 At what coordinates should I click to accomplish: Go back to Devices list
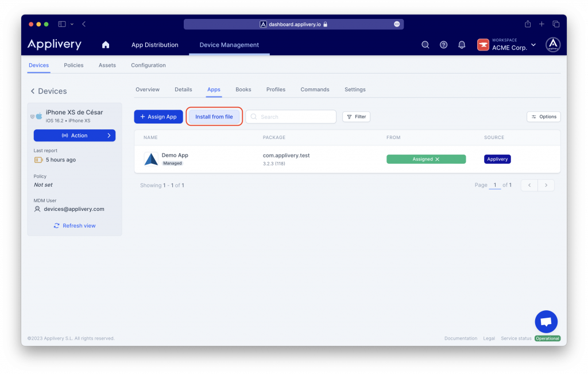click(48, 91)
